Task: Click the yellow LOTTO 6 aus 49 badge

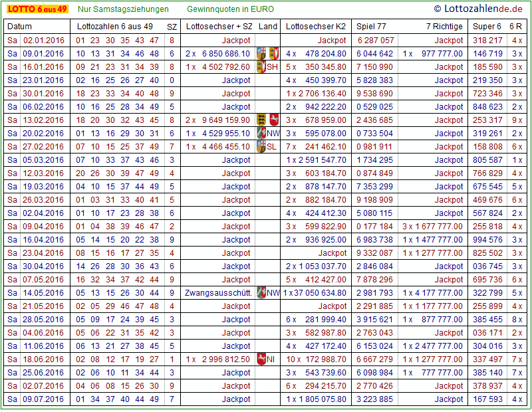Action: coord(37,9)
